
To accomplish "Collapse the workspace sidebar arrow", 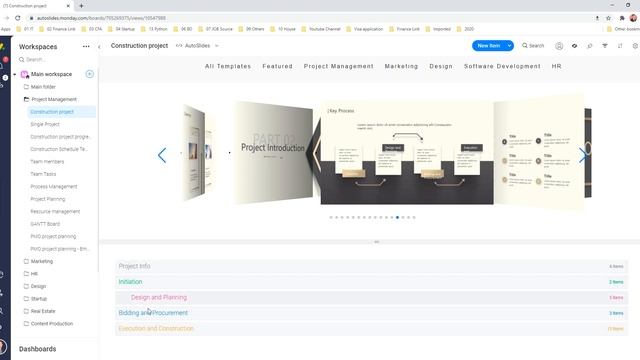I will click(x=99, y=47).
